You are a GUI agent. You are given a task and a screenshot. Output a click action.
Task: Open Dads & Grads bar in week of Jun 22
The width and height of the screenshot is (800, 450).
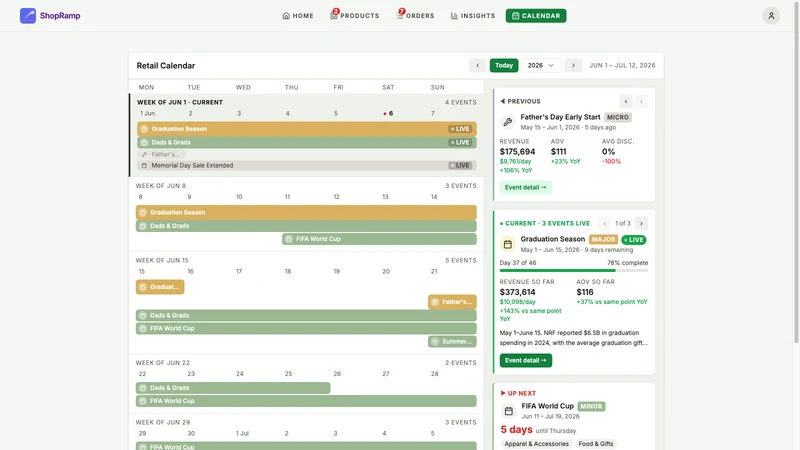[x=233, y=388]
